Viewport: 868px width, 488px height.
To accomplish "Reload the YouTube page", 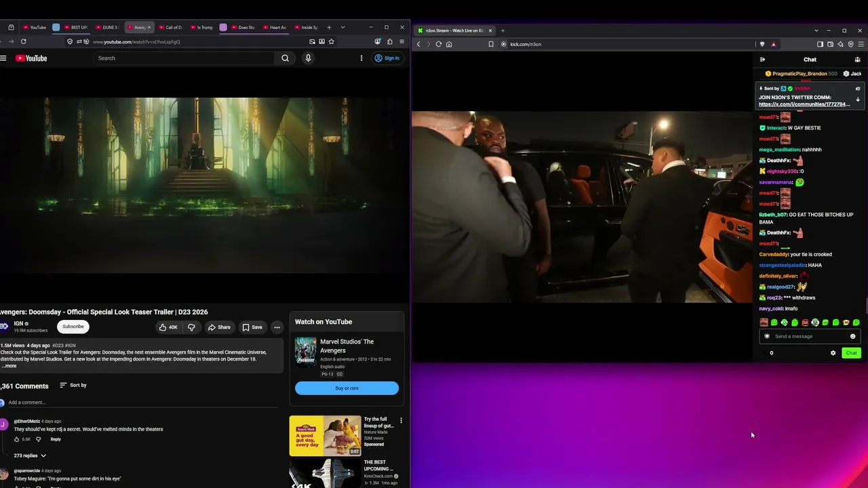I will click(x=23, y=41).
